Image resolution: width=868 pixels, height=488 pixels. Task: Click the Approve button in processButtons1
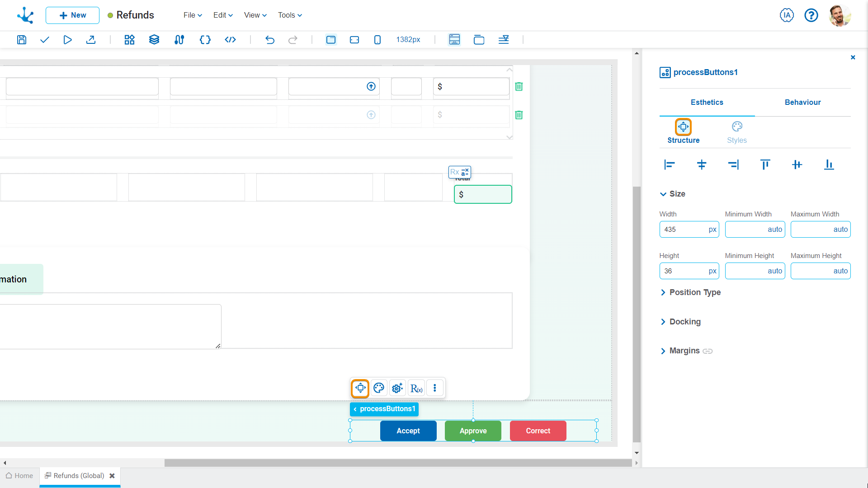[x=473, y=430]
